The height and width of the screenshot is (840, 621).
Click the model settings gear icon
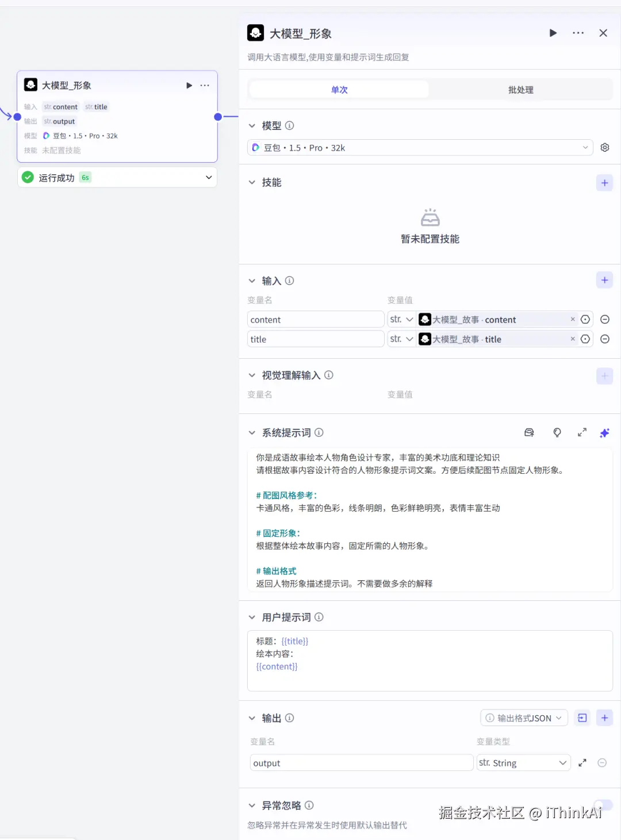click(x=604, y=147)
